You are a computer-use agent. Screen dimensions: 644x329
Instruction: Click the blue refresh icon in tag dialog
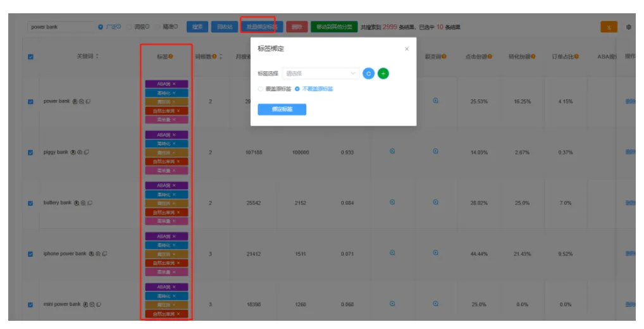coord(368,73)
